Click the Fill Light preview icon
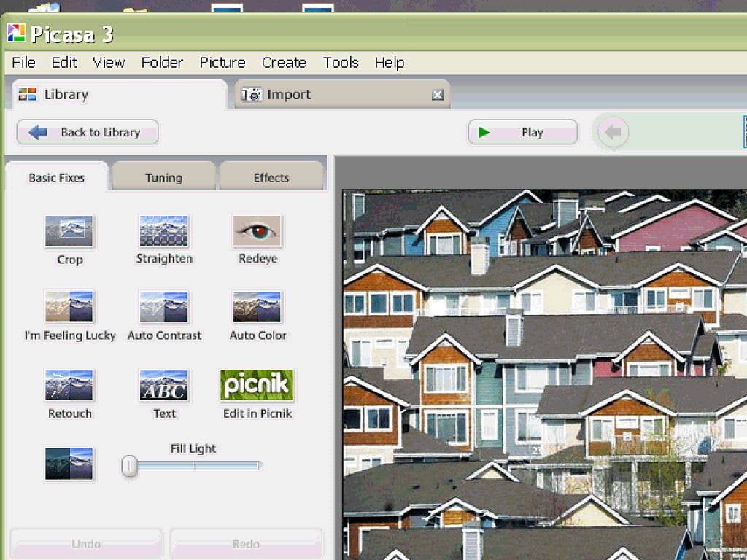The width and height of the screenshot is (747, 560). [x=69, y=464]
